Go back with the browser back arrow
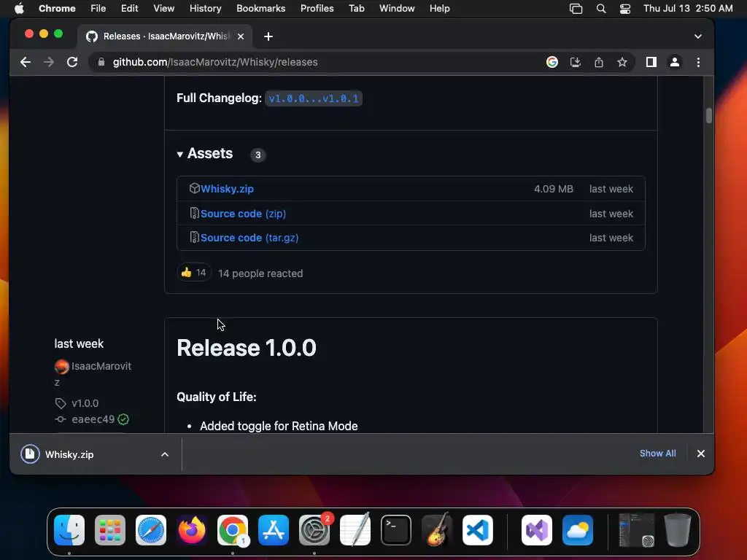Viewport: 747px width, 560px height. (x=26, y=62)
